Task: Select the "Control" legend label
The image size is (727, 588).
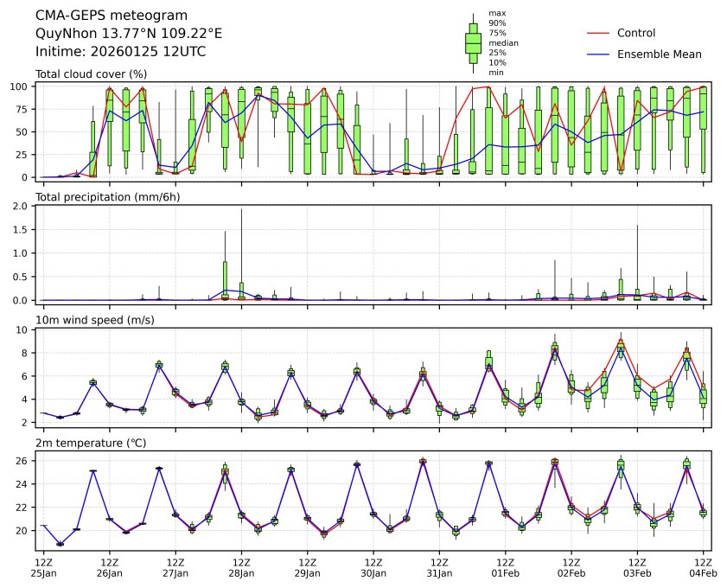Action: click(x=636, y=33)
